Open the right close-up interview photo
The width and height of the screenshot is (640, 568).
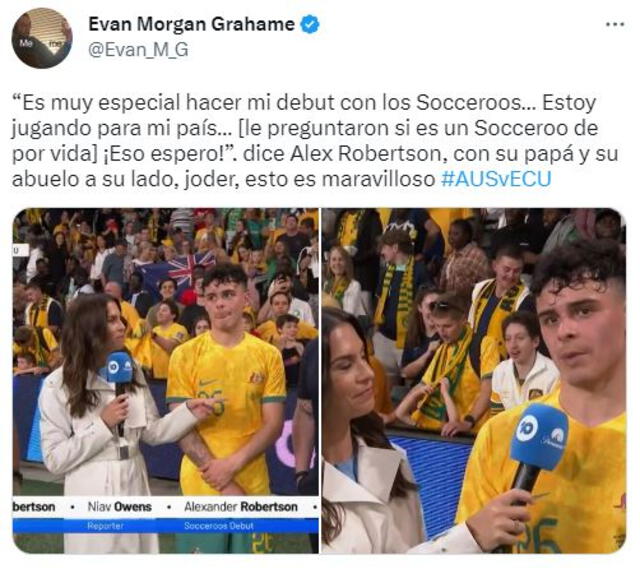coord(473,381)
